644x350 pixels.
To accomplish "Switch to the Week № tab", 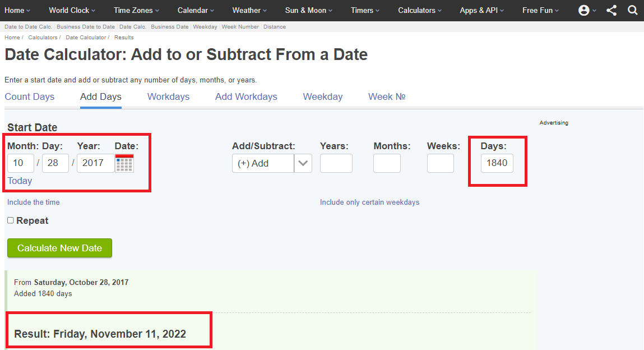I will pos(387,96).
